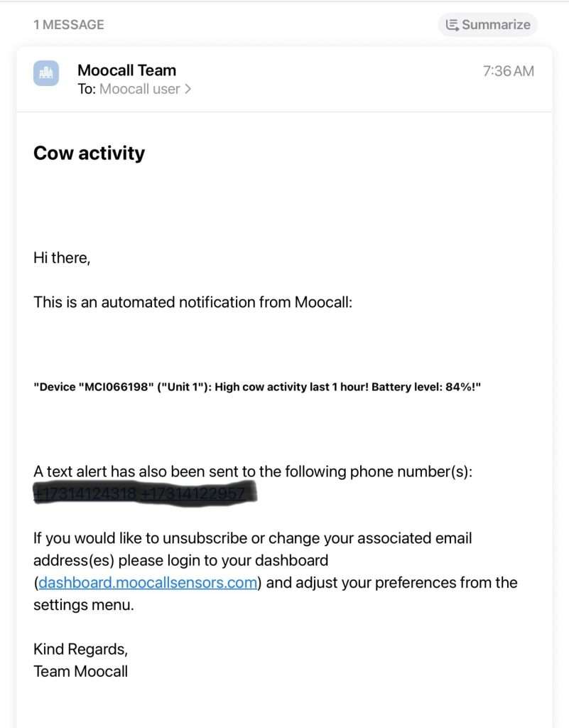Click the Hi there greeting line
This screenshot has height=728, width=569.
[x=62, y=258]
